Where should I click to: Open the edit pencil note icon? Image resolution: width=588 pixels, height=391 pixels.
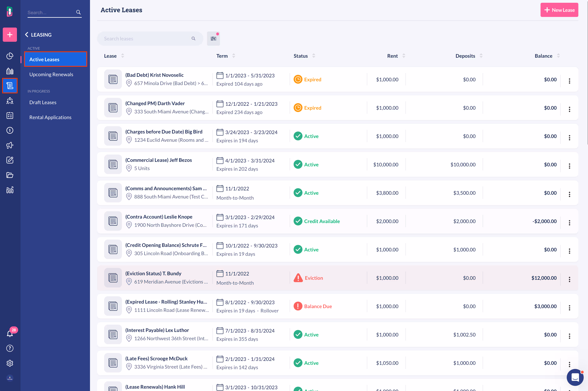10,160
